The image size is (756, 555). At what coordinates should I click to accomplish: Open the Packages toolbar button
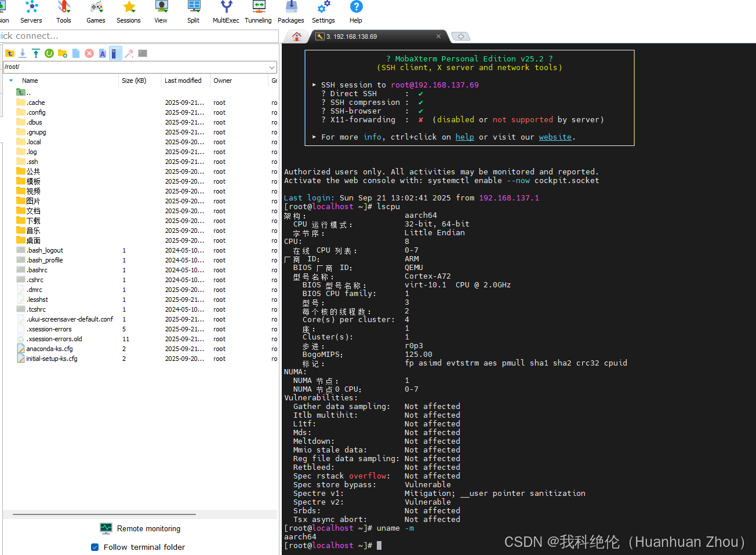[x=291, y=12]
